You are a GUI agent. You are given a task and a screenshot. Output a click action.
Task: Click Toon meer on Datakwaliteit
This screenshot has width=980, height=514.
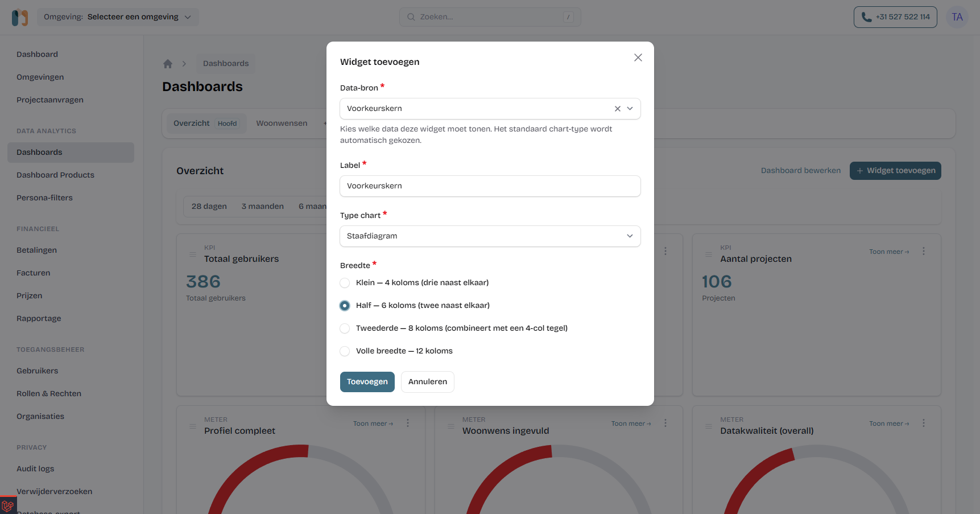click(889, 423)
